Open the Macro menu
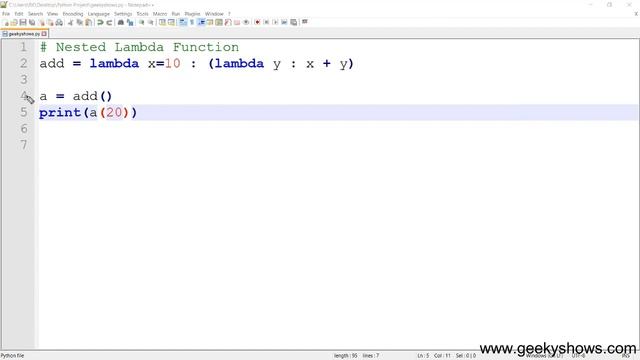Viewport: 640px width, 360px height. pyautogui.click(x=160, y=14)
